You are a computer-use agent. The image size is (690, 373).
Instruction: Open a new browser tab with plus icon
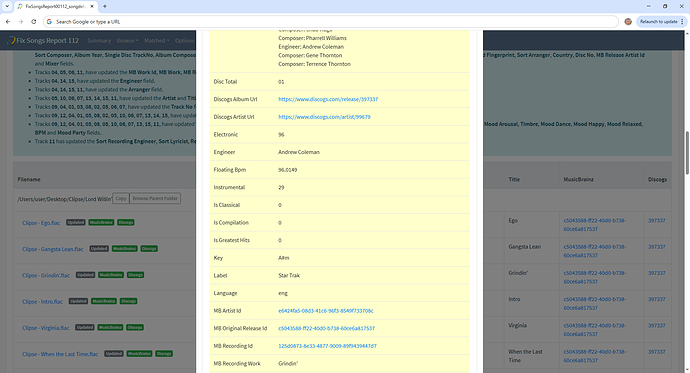[105, 6]
